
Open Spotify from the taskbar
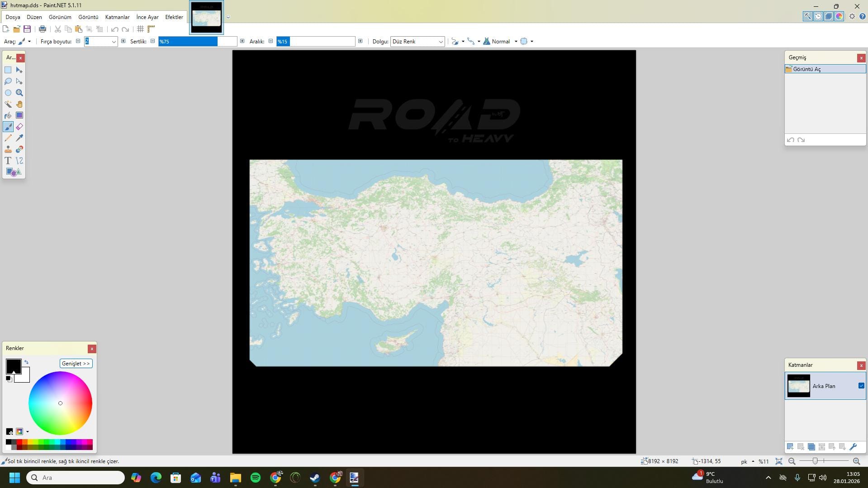256,478
